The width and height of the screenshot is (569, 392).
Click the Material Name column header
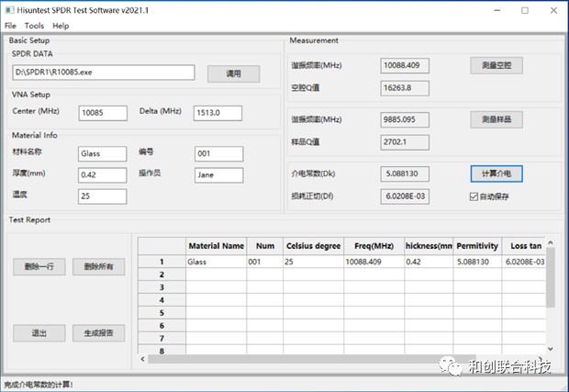click(x=217, y=246)
